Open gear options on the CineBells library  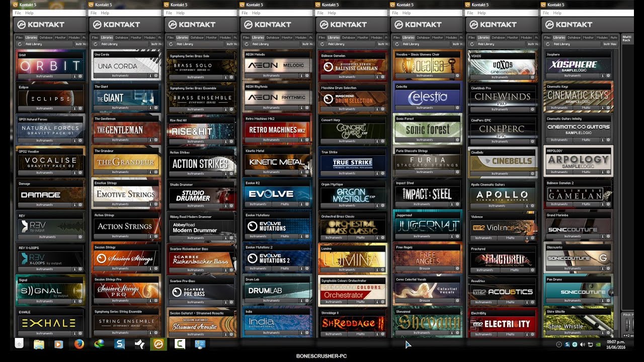(533, 173)
